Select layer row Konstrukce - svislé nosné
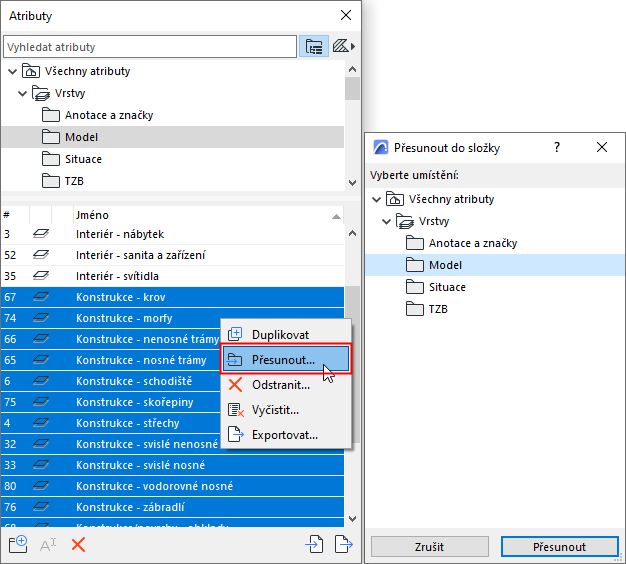 (x=173, y=465)
